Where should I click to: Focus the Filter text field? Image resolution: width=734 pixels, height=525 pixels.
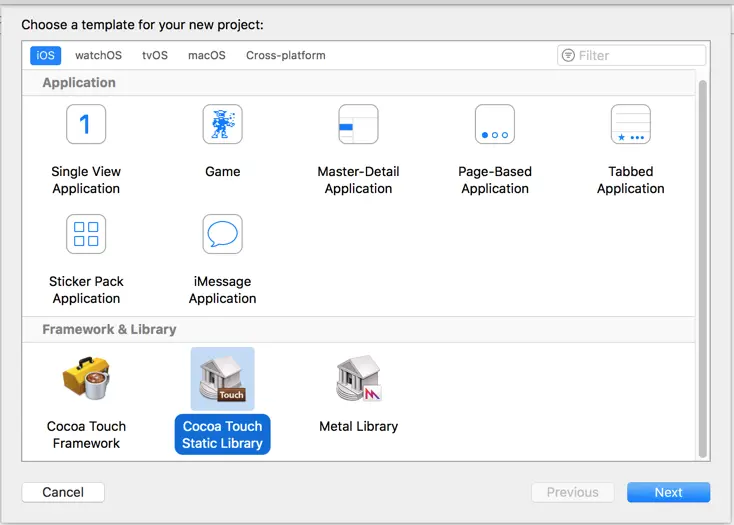click(x=631, y=55)
